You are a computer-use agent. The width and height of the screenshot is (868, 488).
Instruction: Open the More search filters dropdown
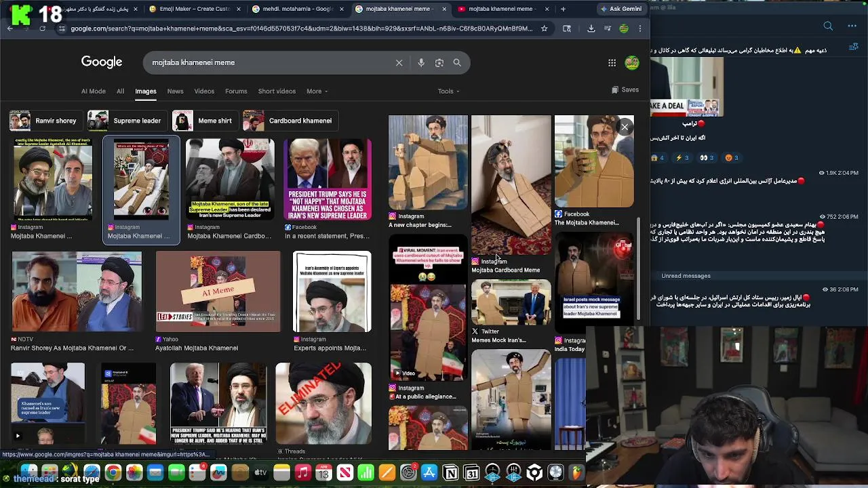(317, 91)
